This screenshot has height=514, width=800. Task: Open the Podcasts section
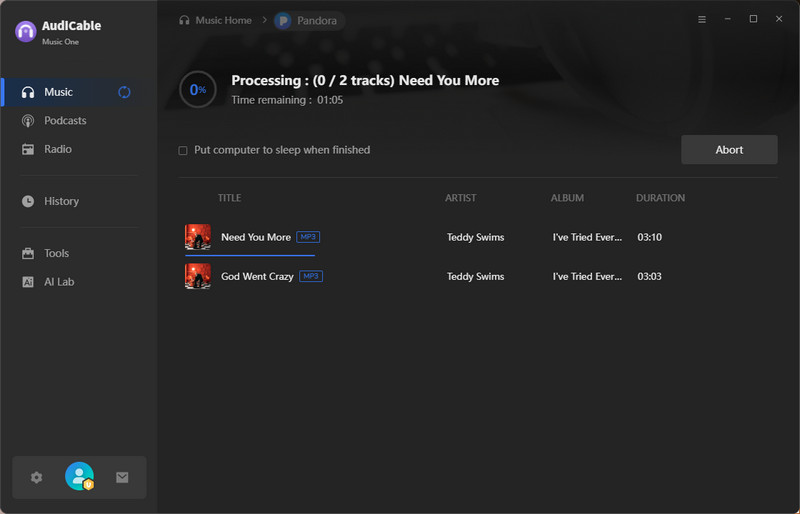coord(65,121)
